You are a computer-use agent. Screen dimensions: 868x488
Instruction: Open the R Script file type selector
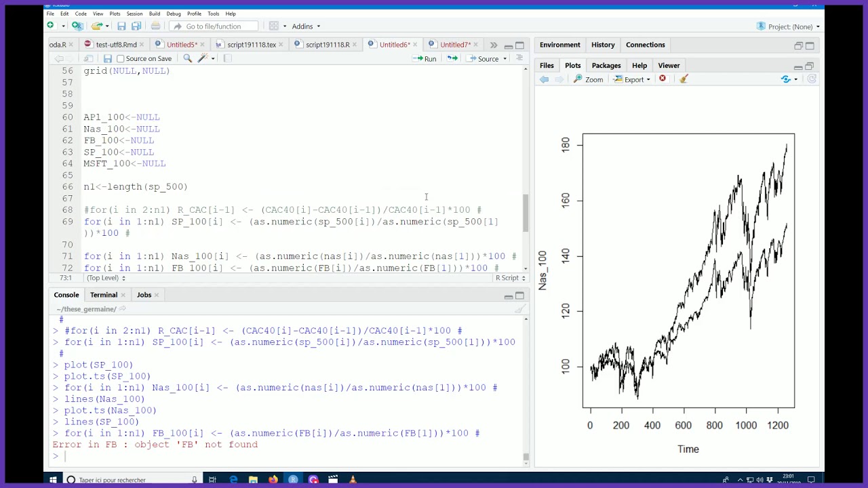[x=511, y=278]
